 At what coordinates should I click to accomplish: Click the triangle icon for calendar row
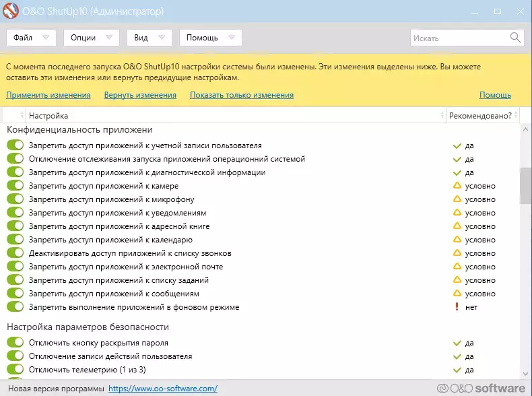[x=457, y=239]
